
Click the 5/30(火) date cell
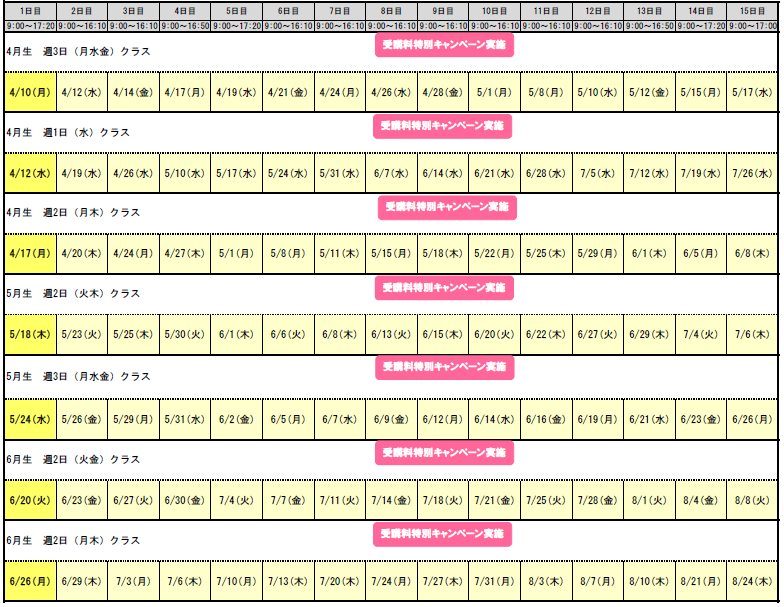185,334
